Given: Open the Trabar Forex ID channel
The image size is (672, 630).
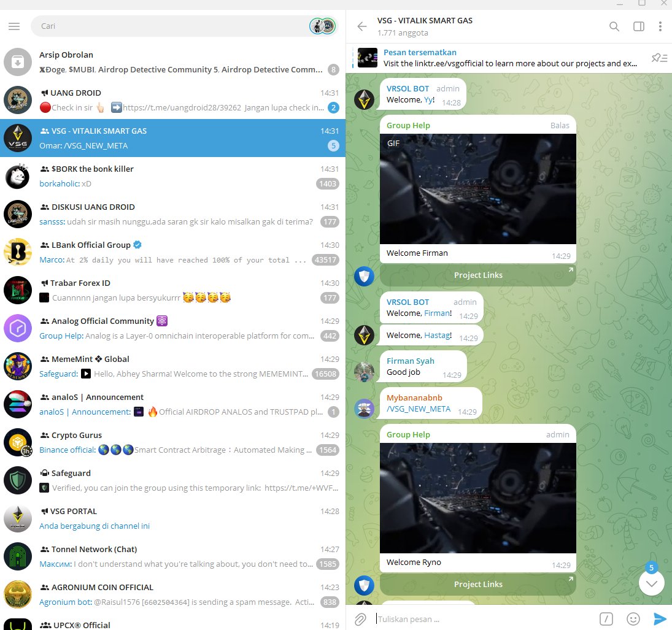Looking at the screenshot, I should (172, 290).
